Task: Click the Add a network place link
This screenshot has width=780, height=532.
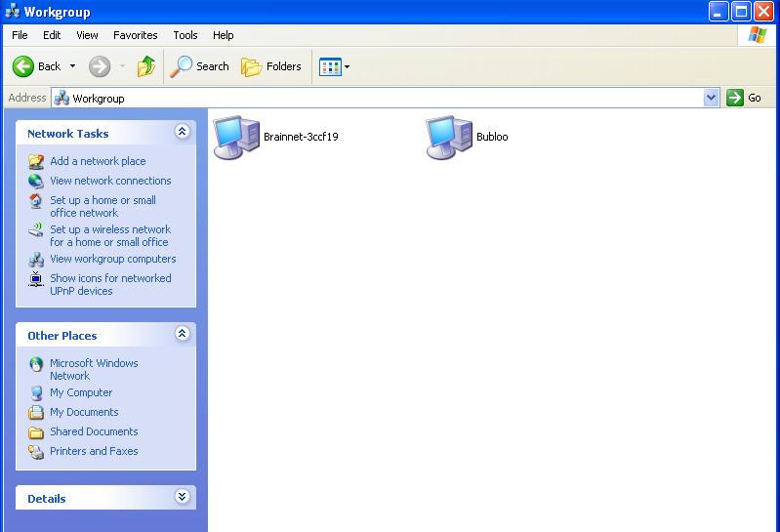Action: tap(98, 161)
